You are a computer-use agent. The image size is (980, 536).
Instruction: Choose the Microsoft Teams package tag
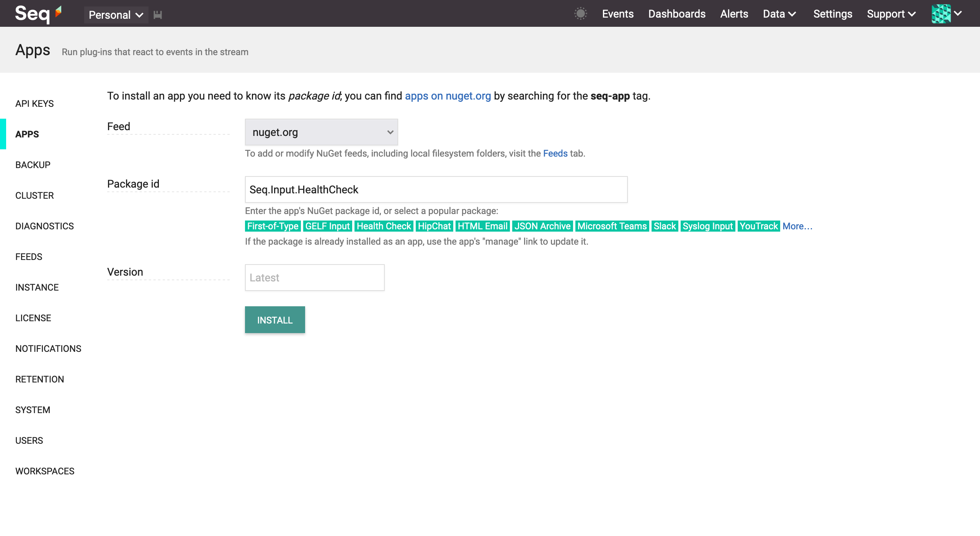pos(612,226)
